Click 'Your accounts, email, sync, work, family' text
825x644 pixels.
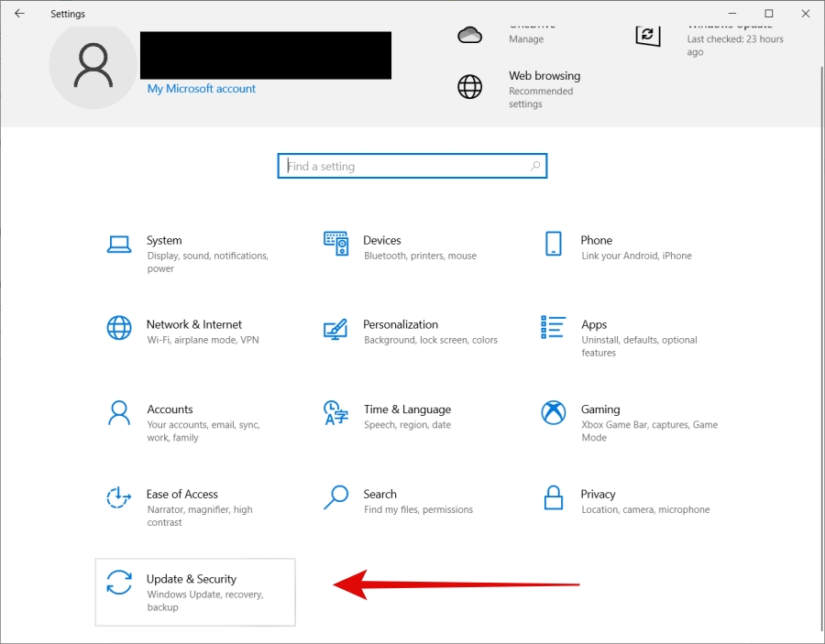(203, 431)
